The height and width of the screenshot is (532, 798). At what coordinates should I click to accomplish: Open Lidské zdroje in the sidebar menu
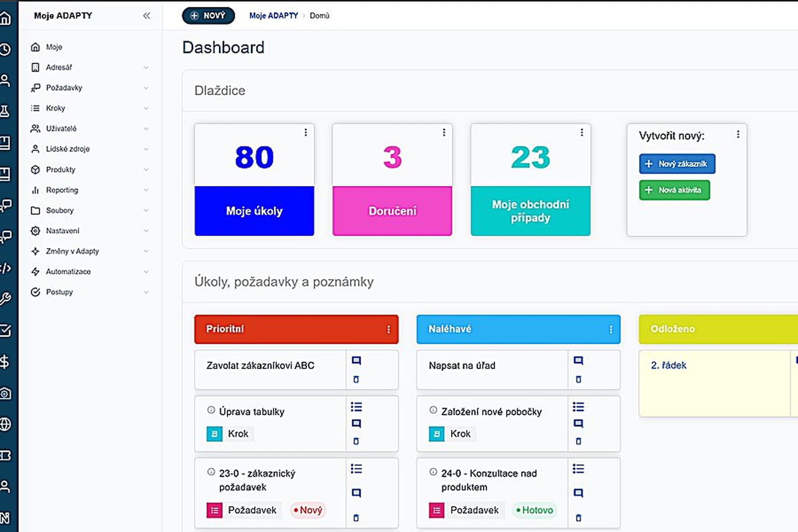(67, 149)
